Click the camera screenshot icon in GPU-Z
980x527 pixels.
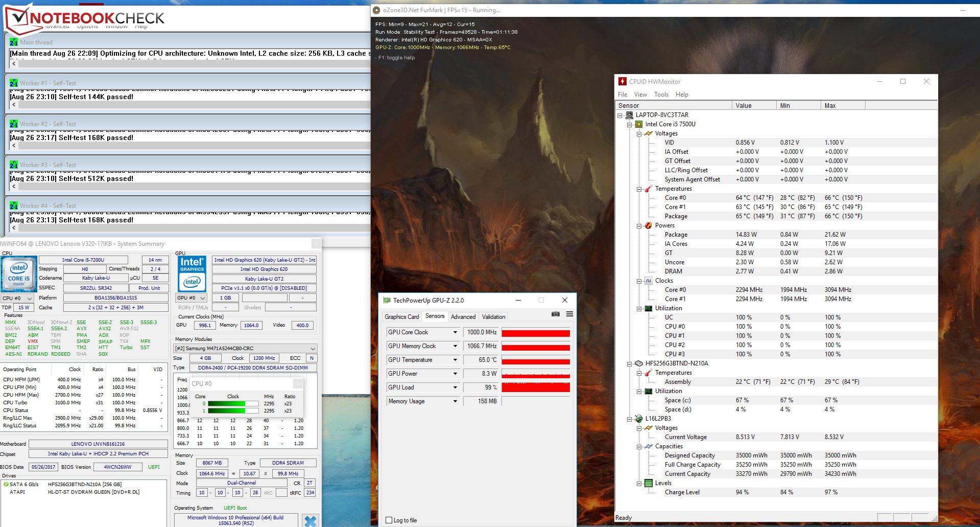point(556,314)
